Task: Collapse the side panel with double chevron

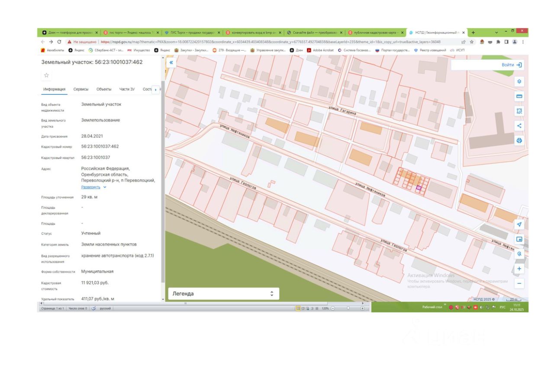Action: coord(171,63)
